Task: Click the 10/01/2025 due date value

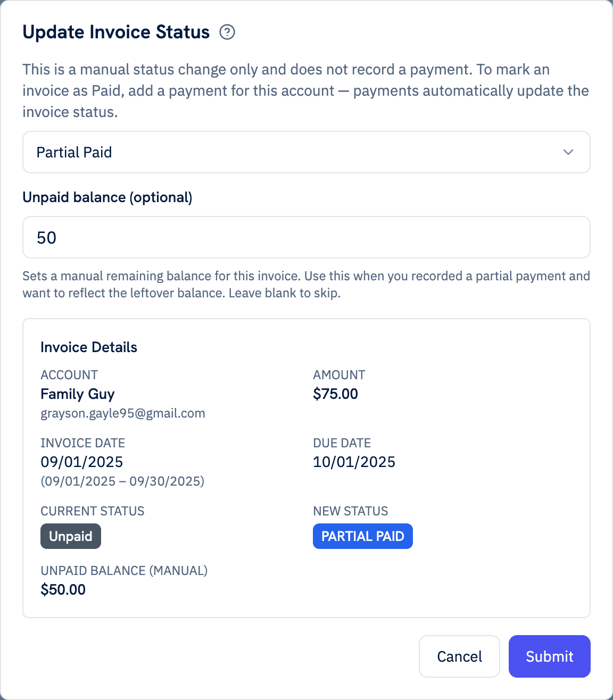Action: 354,462
